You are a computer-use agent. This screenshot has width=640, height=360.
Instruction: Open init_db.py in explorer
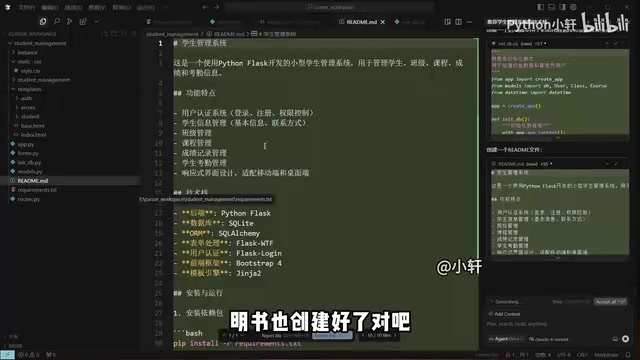point(29,162)
